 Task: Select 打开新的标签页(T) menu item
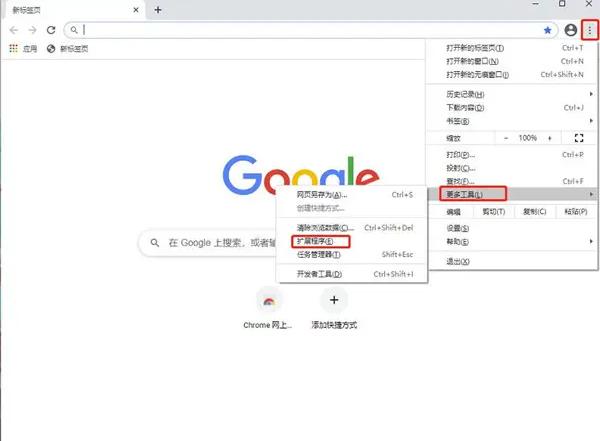[x=513, y=48]
